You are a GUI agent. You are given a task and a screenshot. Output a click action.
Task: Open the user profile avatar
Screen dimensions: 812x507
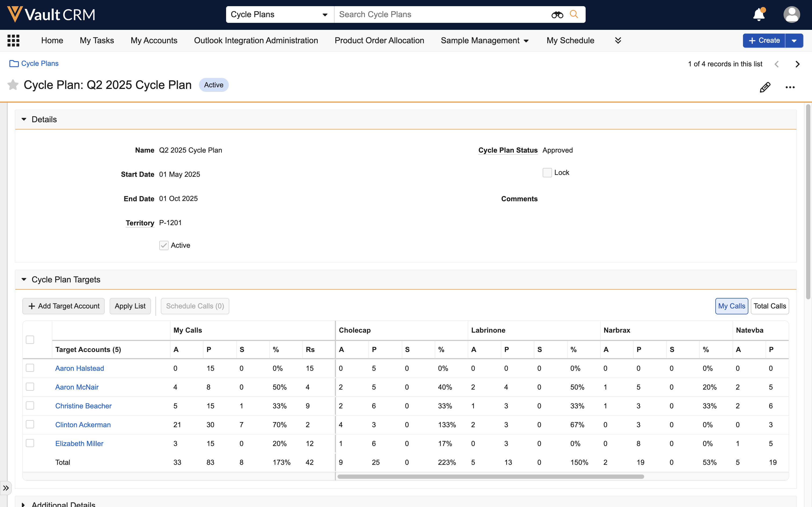point(792,15)
